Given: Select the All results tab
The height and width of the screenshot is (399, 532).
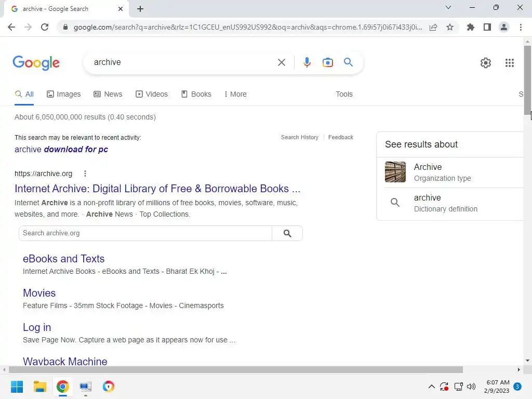Looking at the screenshot, I should (x=24, y=94).
